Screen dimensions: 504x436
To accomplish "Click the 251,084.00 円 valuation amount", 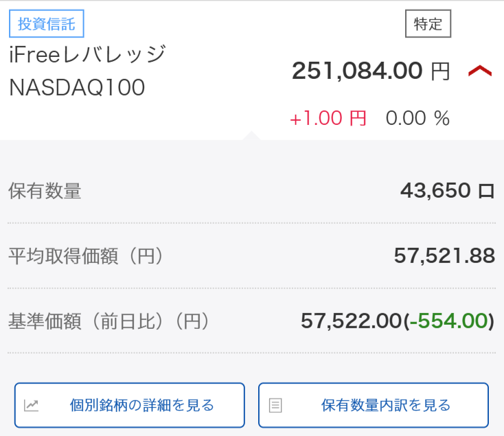I will point(356,71).
